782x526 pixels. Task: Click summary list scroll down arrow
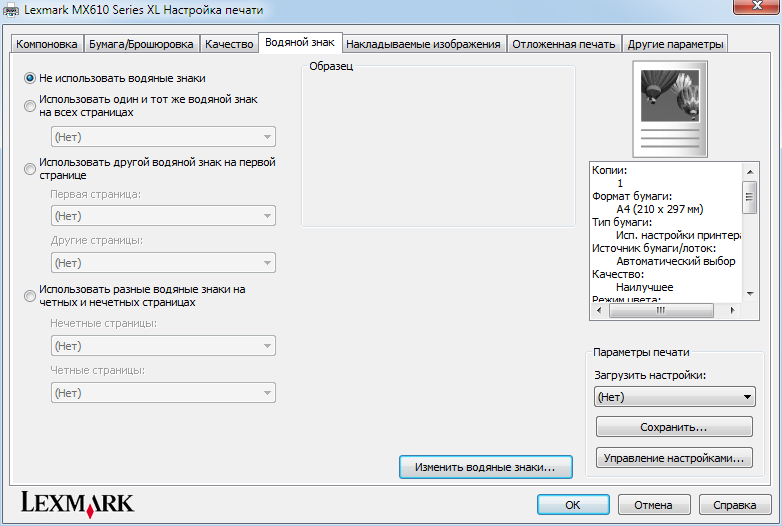click(750, 294)
